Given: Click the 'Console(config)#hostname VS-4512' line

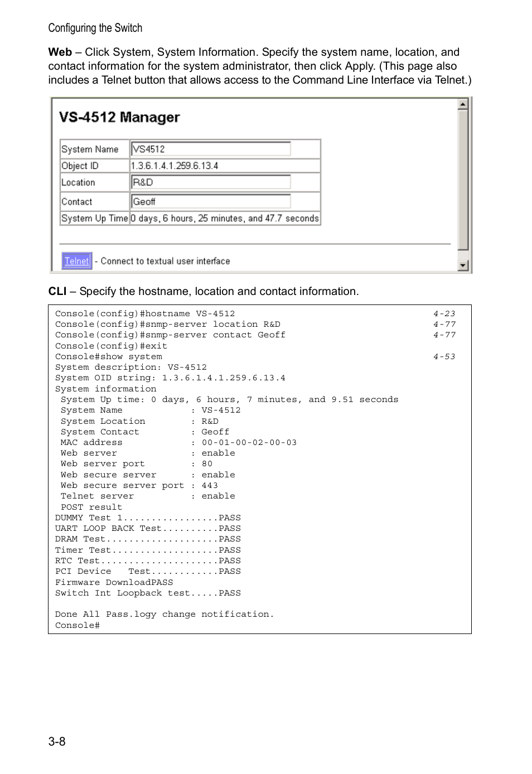Looking at the screenshot, I should [x=145, y=313].
